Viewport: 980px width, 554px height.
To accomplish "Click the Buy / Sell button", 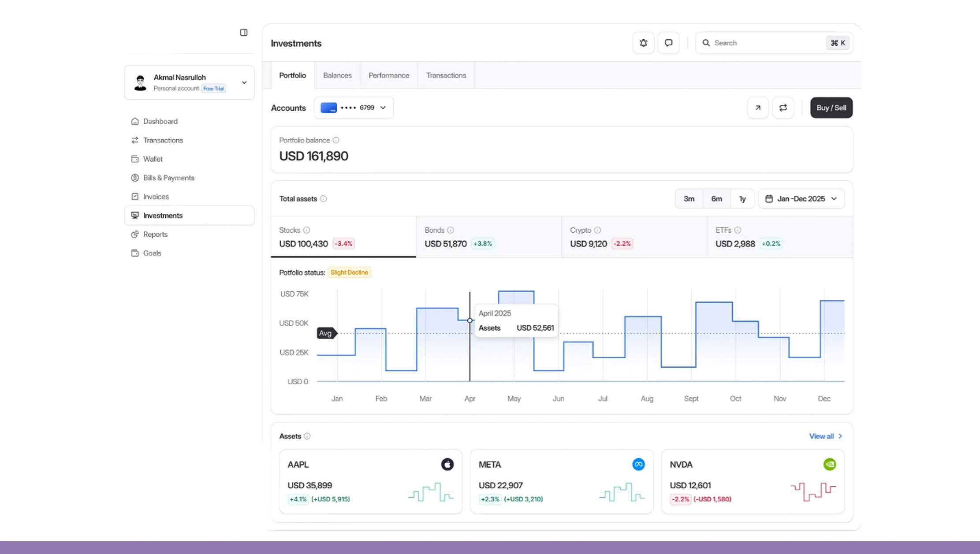I will (831, 108).
